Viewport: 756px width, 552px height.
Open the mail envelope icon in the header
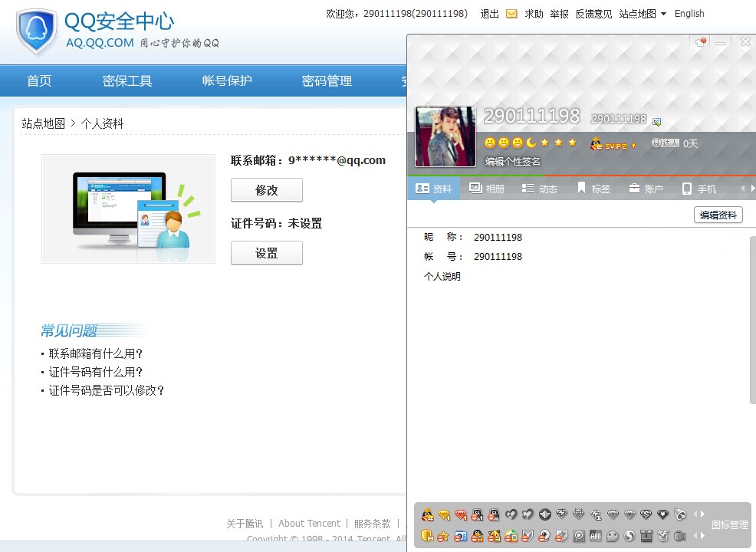pos(511,14)
